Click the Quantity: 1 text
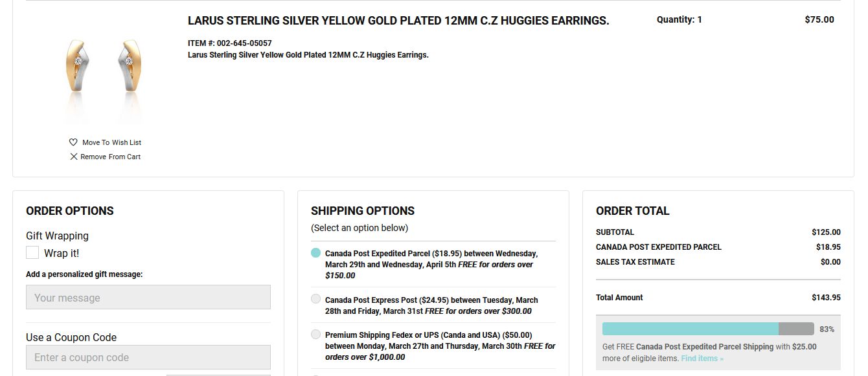Image resolution: width=868 pixels, height=376 pixels. (679, 20)
